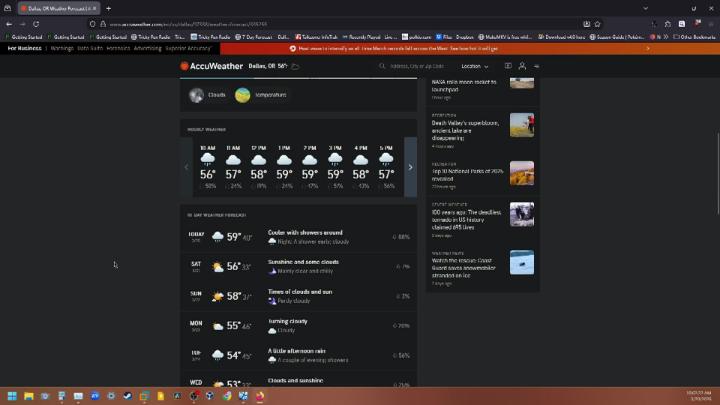Open the Clouds map layer icon
This screenshot has width=720, height=405.
pos(197,95)
